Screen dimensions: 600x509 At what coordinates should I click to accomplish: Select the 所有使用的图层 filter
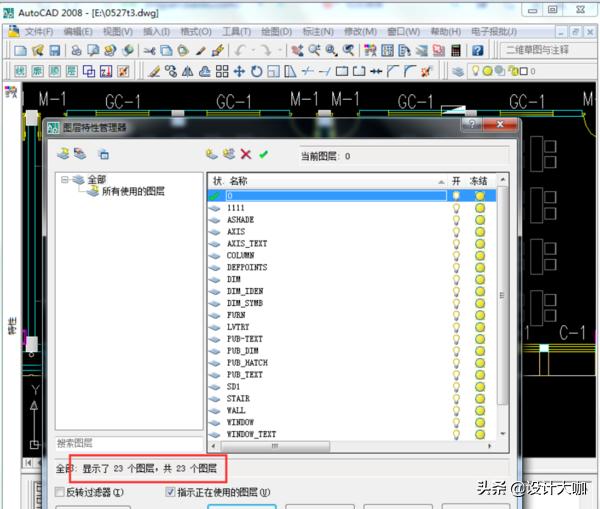point(133,191)
